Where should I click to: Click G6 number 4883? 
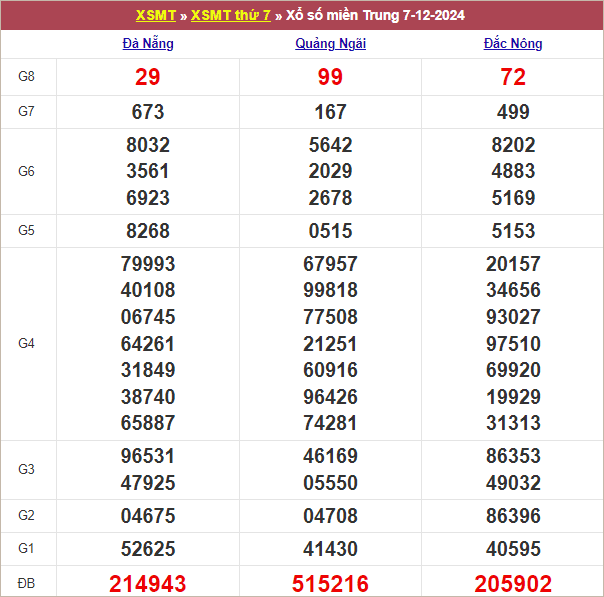pyautogui.click(x=513, y=171)
